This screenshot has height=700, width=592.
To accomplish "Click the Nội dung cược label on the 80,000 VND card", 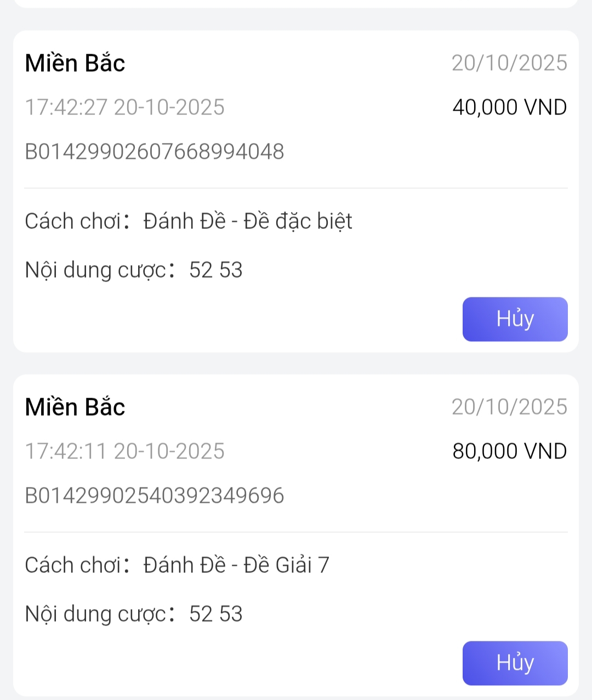I will coord(95,614).
